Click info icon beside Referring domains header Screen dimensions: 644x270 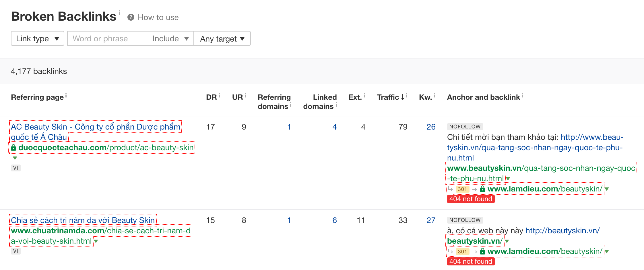290,105
